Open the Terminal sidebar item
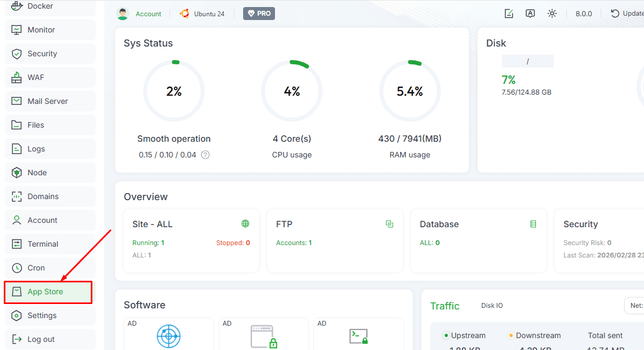Screen dimensions: 644x350 click(x=43, y=244)
